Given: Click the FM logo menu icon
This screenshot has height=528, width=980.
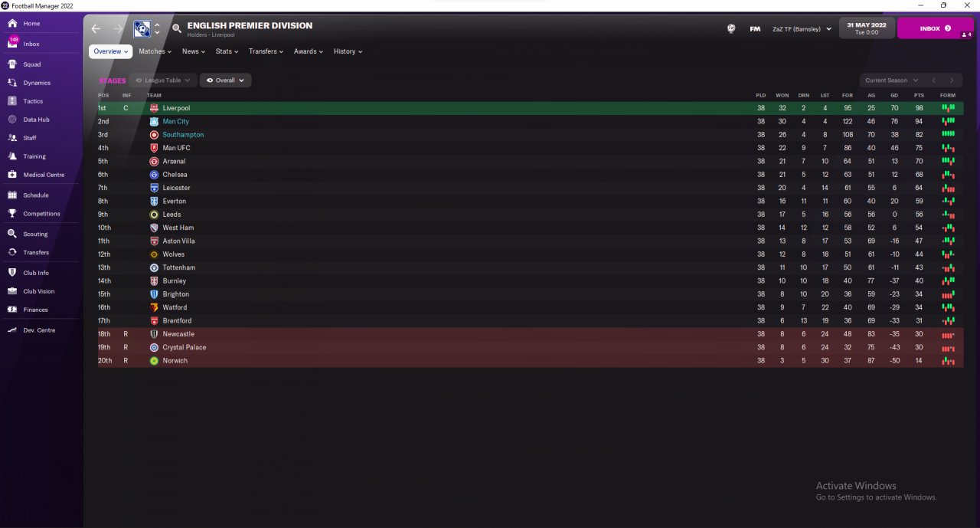Looking at the screenshot, I should coord(755,28).
